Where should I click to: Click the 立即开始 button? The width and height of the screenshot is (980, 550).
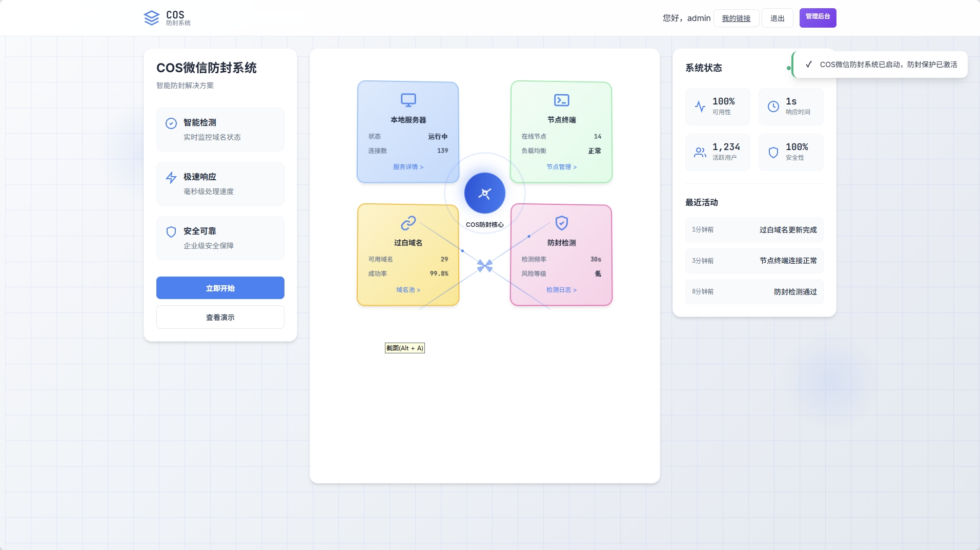click(x=220, y=288)
